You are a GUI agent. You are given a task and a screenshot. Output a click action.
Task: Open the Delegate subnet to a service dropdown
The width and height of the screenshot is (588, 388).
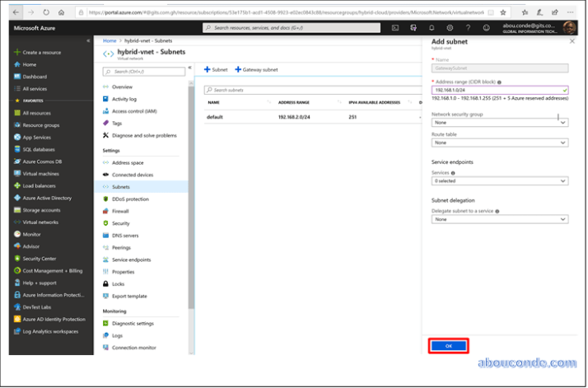[500, 219]
